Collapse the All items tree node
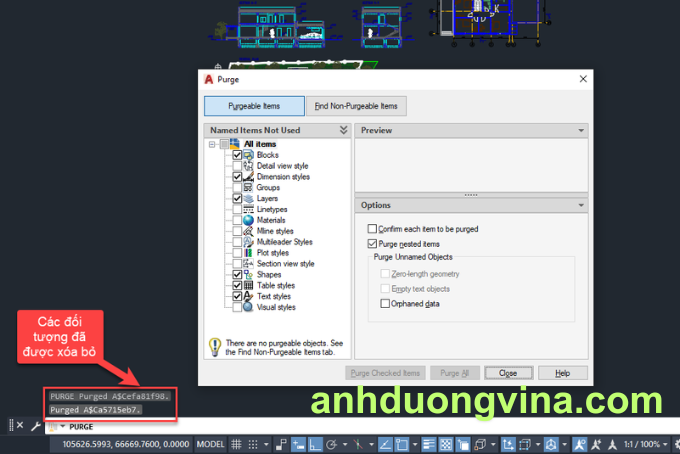The width and height of the screenshot is (680, 454). click(x=212, y=144)
